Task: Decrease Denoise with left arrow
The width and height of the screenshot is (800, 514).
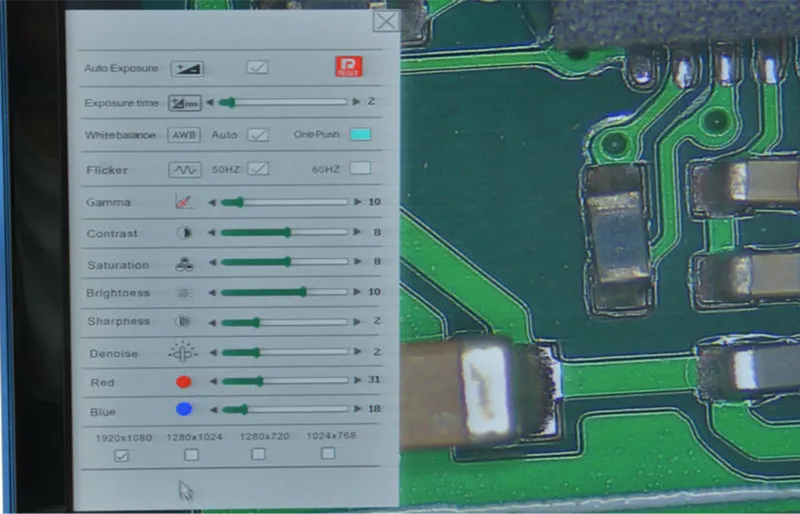Action: 213,352
